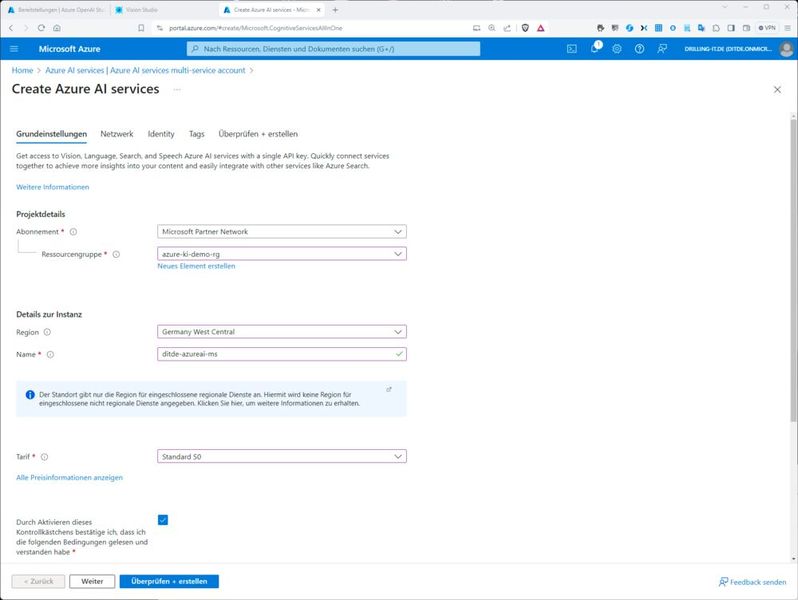Click the Weiter button

pos(92,581)
